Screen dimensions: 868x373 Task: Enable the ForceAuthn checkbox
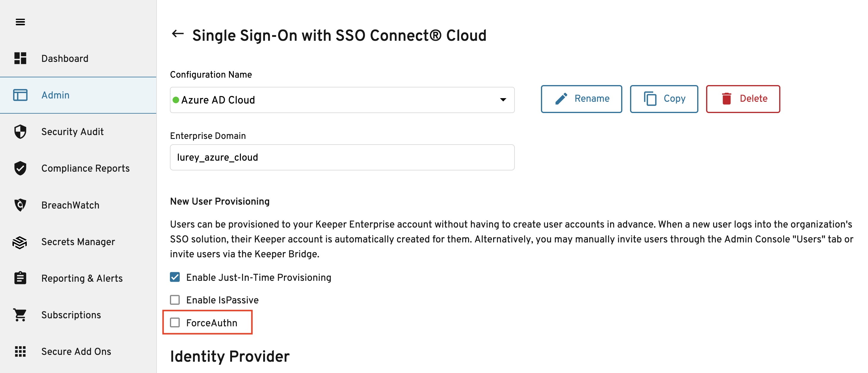tap(175, 323)
